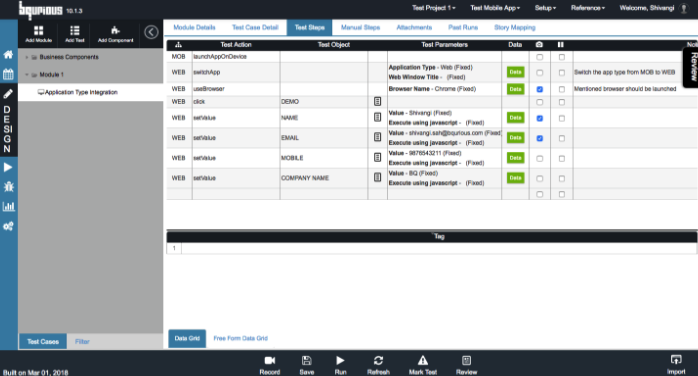Viewport: 698px width, 376px height.
Task: Open the Test Project 1 dropdown
Action: point(434,8)
